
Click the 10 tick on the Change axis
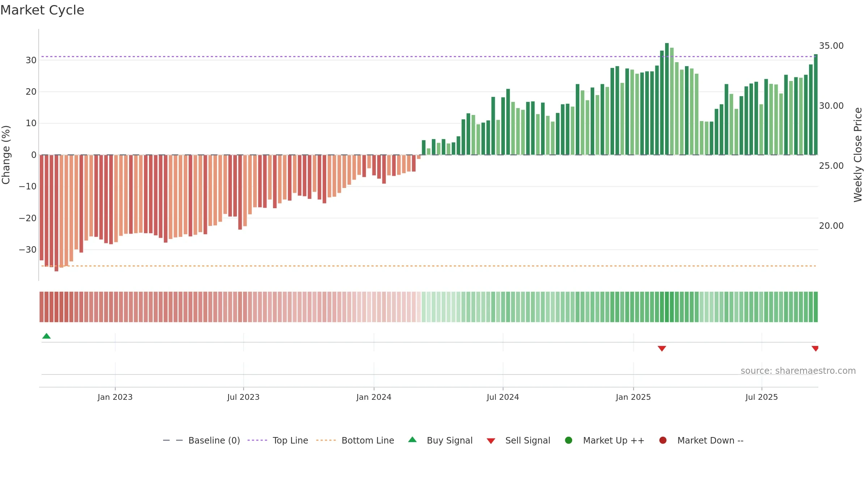click(31, 123)
